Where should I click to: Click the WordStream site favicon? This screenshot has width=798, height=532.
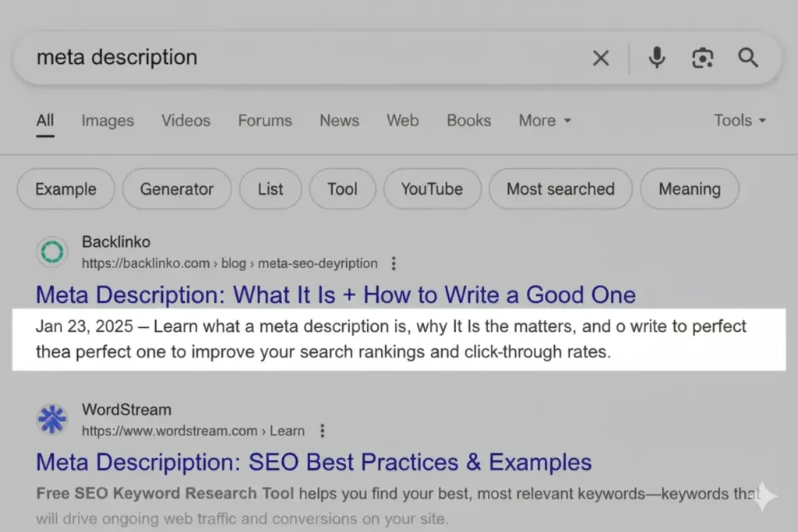(51, 419)
